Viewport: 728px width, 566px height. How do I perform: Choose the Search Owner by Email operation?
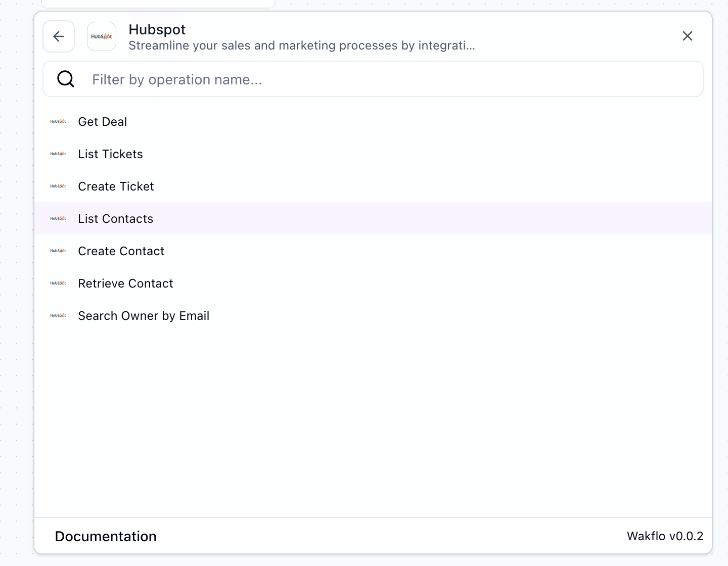(x=144, y=315)
